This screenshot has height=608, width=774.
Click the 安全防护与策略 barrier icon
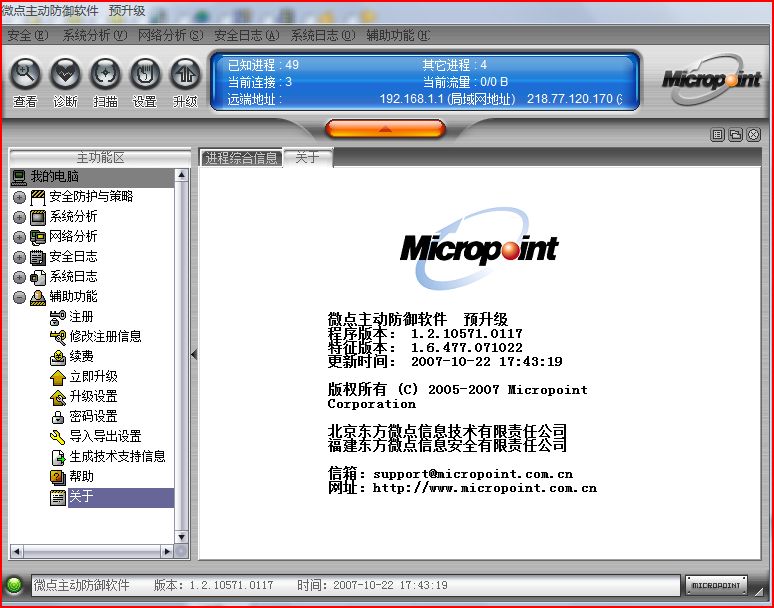click(38, 197)
